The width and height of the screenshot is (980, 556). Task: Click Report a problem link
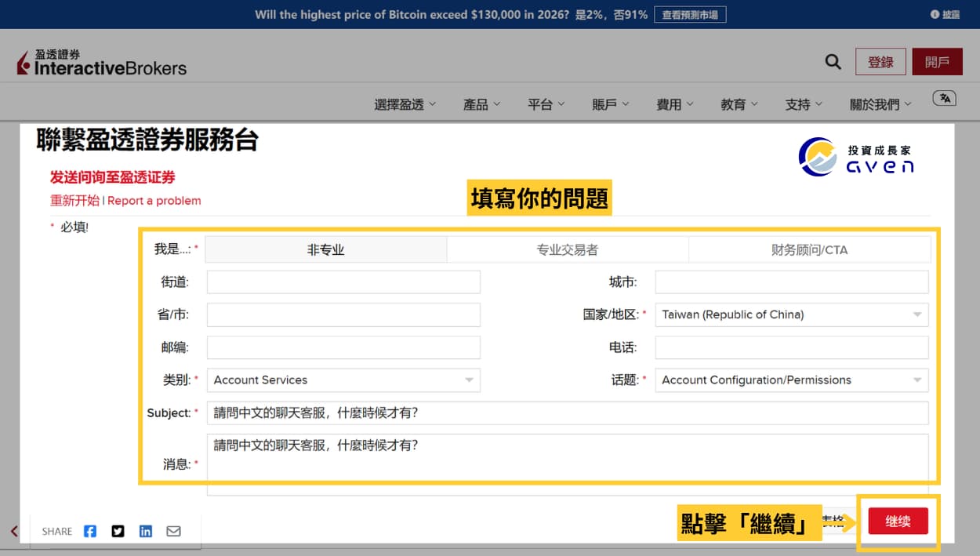(154, 201)
